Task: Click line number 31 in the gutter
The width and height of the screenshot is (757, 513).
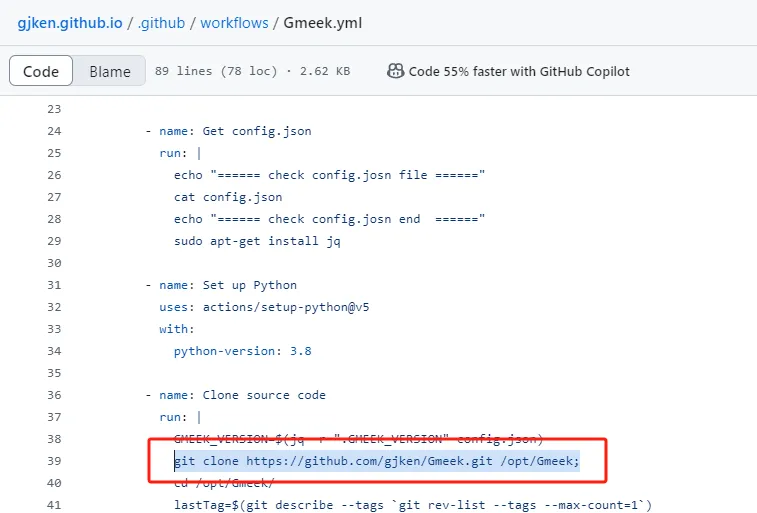Action: click(x=54, y=285)
